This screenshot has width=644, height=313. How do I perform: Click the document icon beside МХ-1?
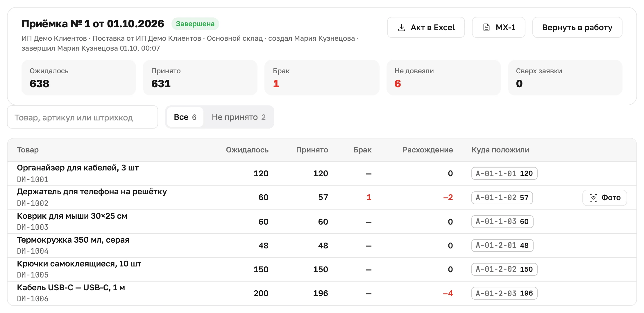coord(486,28)
